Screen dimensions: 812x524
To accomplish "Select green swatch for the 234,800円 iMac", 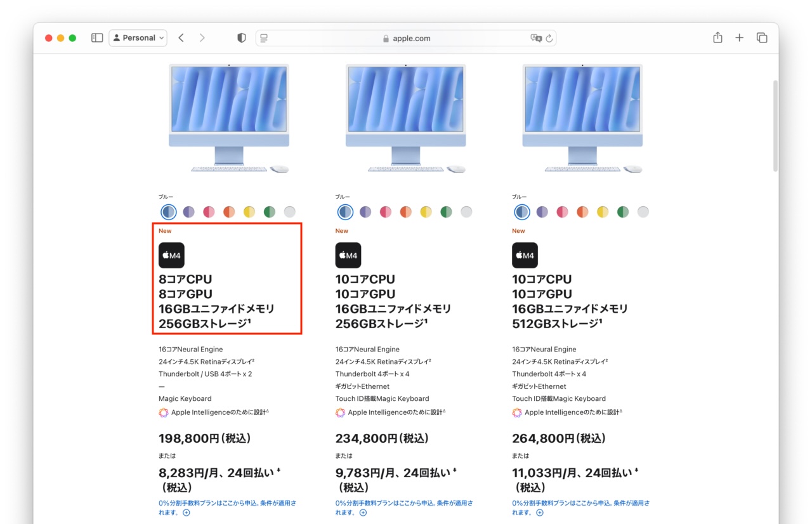I will [x=446, y=212].
